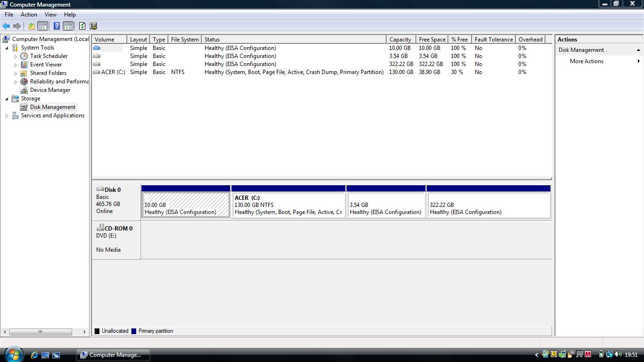Launch Internet Explorer from Quick Launch
Image resolution: width=644 pixels, height=362 pixels.
pos(34,355)
